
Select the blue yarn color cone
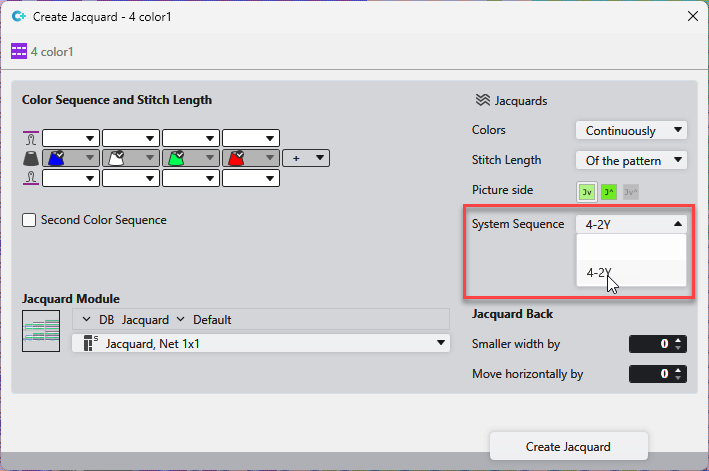[x=56, y=158]
